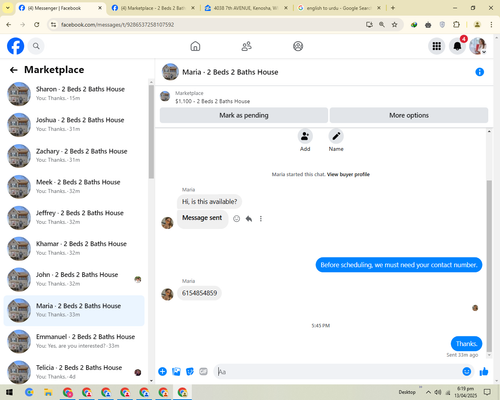Send a thumbs-up like
500x400 pixels.
point(484,371)
